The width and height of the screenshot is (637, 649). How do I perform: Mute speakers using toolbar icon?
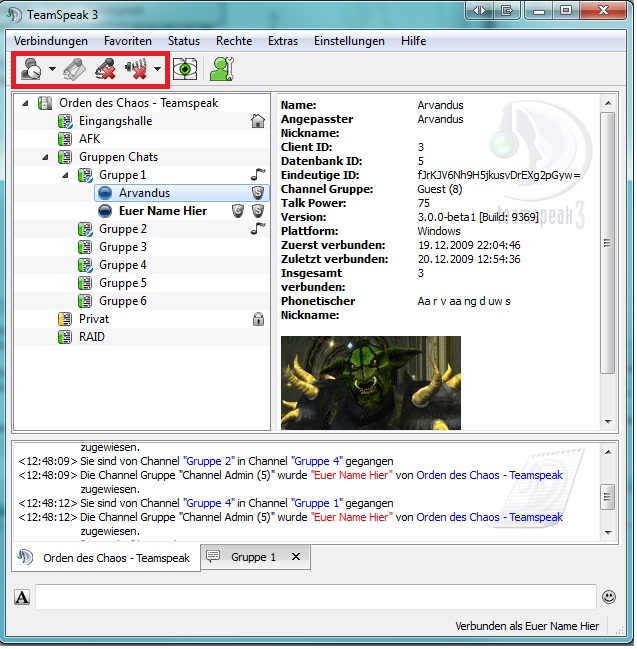click(136, 69)
